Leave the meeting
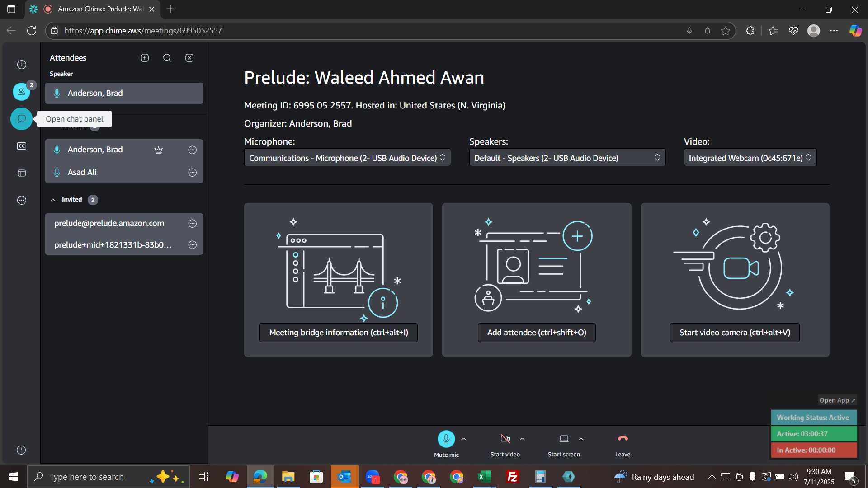This screenshot has height=488, width=868. [x=623, y=439]
